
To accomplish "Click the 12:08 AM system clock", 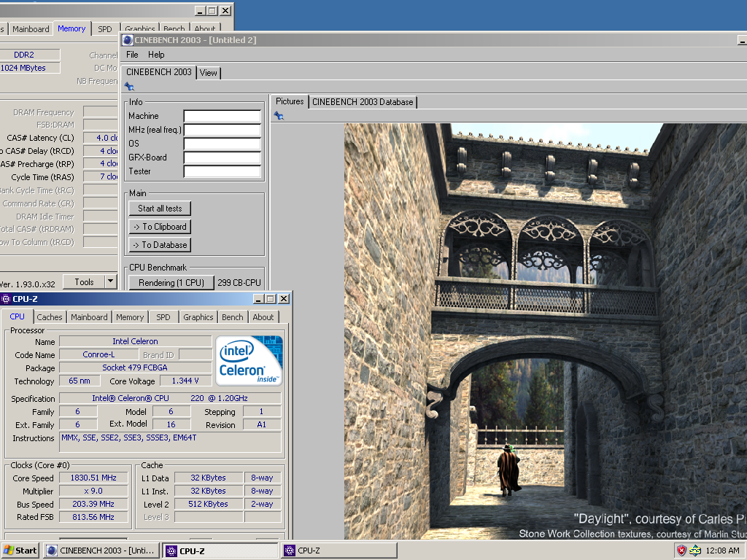I will coord(722,551).
